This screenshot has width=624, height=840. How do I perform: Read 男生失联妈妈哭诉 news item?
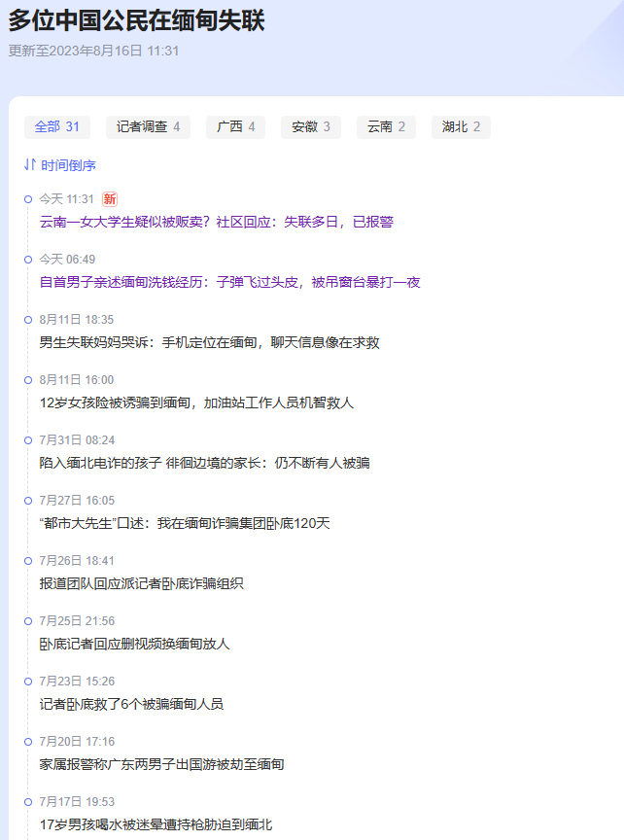point(209,342)
